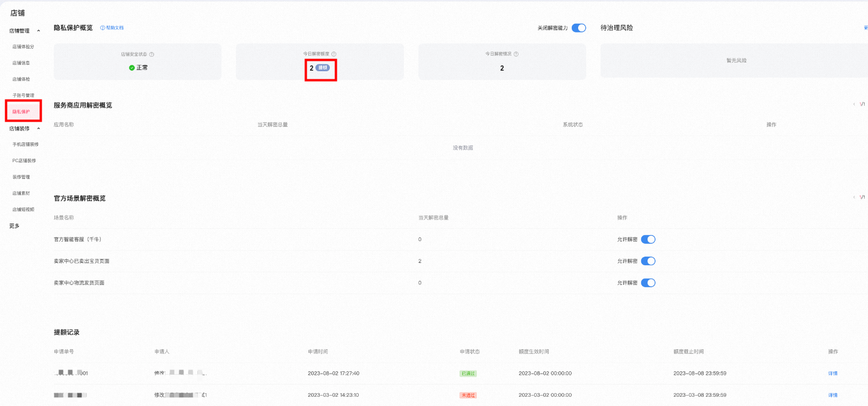Image resolution: width=868 pixels, height=406 pixels.
Task: Click application time 2023-03-02 14:23:10
Action: pyautogui.click(x=333, y=395)
